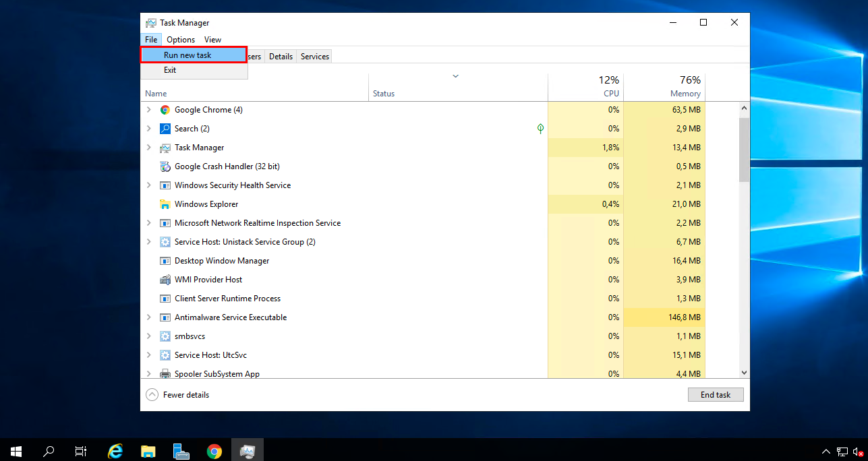This screenshot has width=868, height=461.
Task: Expand Service Host: UtcSvc row
Action: pos(149,355)
